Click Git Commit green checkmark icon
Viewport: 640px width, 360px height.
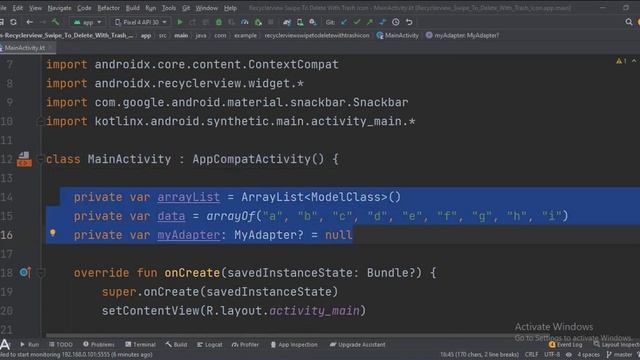pyautogui.click(x=357, y=22)
